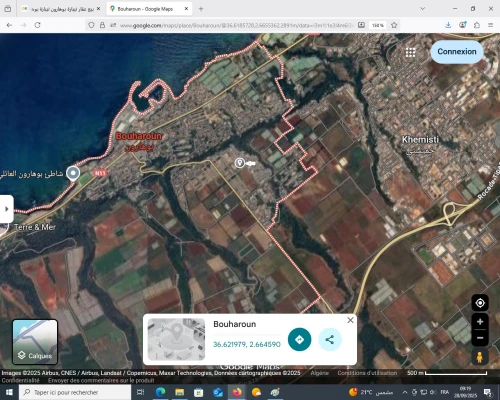
Task: Open the Confidentialité link
Action: point(21,380)
